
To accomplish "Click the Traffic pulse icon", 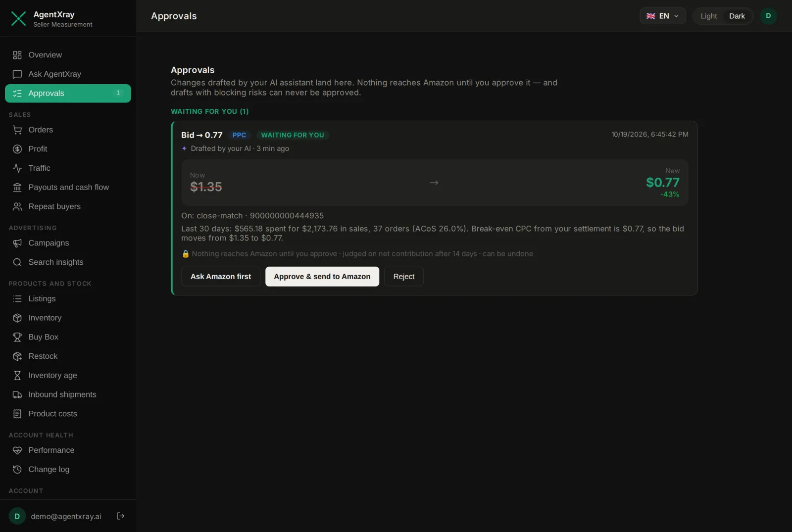I will (x=17, y=168).
